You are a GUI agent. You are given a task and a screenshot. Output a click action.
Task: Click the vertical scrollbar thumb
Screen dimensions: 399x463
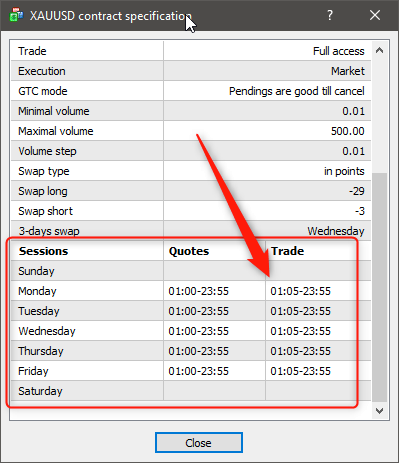pyautogui.click(x=379, y=287)
